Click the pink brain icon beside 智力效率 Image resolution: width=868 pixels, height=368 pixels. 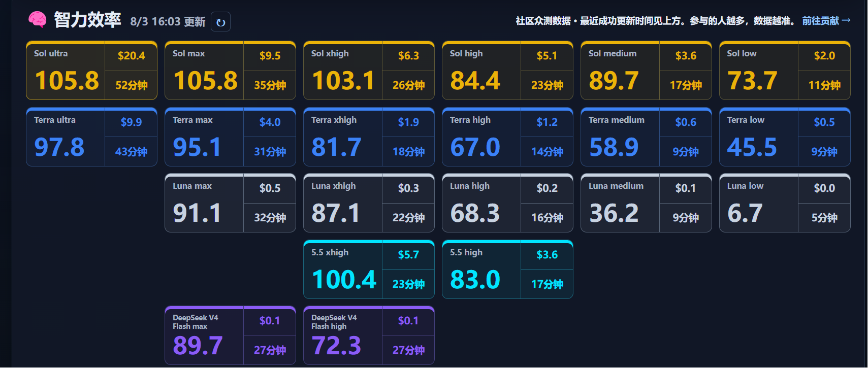[x=38, y=20]
